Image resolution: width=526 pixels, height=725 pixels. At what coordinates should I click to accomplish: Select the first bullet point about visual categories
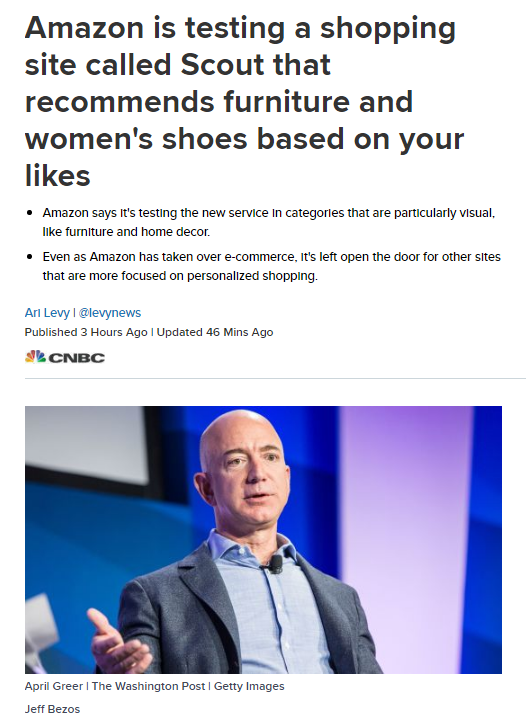click(269, 222)
